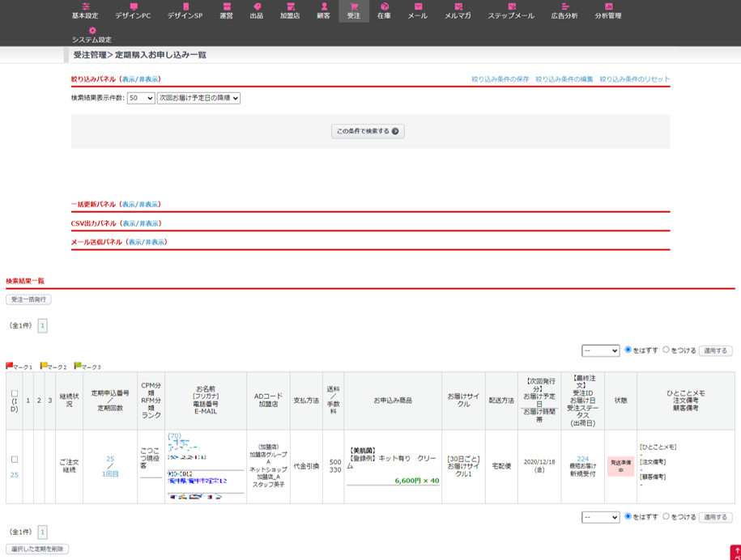Open the デザインPC icon in navigation
This screenshot has width=741, height=560.
pyautogui.click(x=133, y=6)
